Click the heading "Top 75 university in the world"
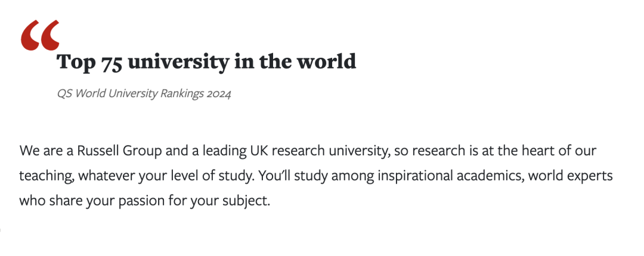The image size is (644, 256). pos(206,63)
